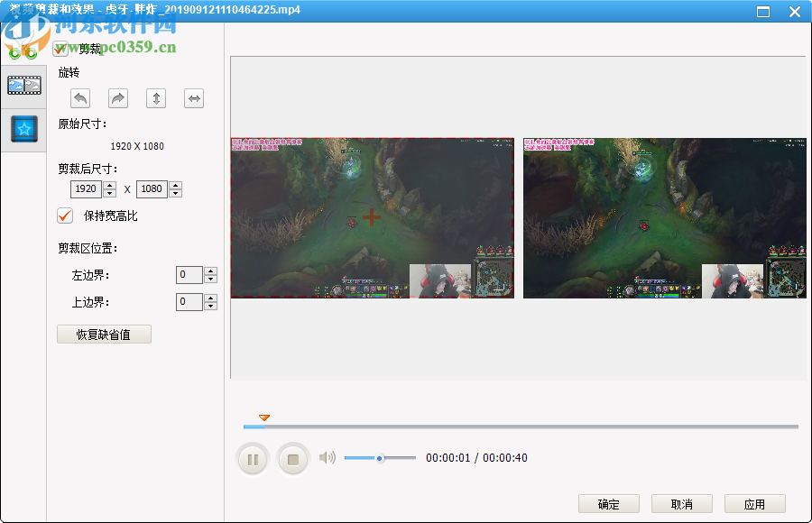Flip the video vertically
The width and height of the screenshot is (812, 523).
click(155, 98)
